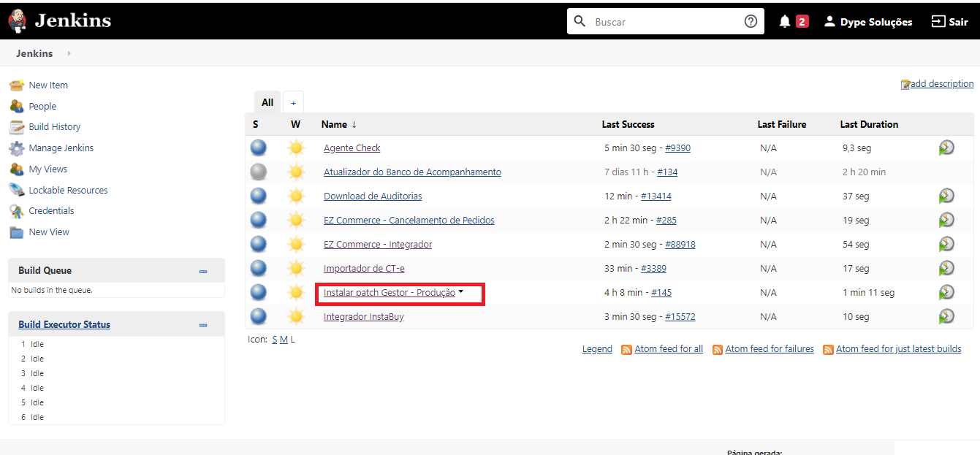Viewport: 980px width, 455px height.
Task: Open build #9390 link
Action: pyautogui.click(x=677, y=148)
